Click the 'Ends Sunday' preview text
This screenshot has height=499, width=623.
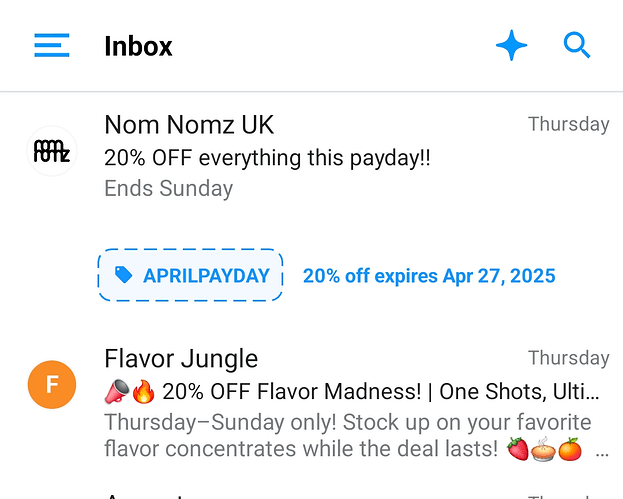pos(168,188)
